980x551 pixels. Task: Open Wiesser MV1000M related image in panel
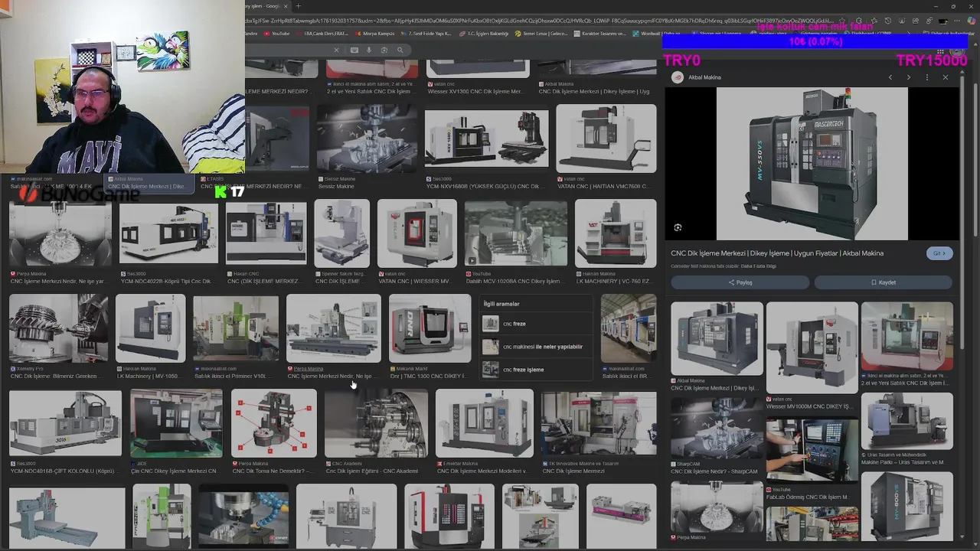click(x=812, y=347)
